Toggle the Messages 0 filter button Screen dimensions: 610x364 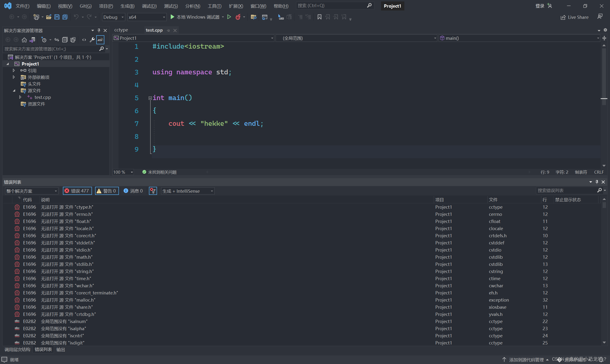(x=133, y=191)
